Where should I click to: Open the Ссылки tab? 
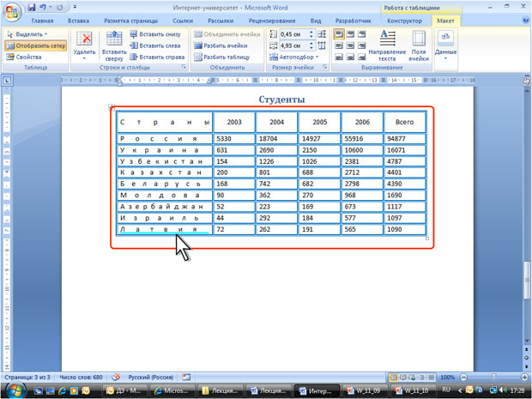[183, 21]
